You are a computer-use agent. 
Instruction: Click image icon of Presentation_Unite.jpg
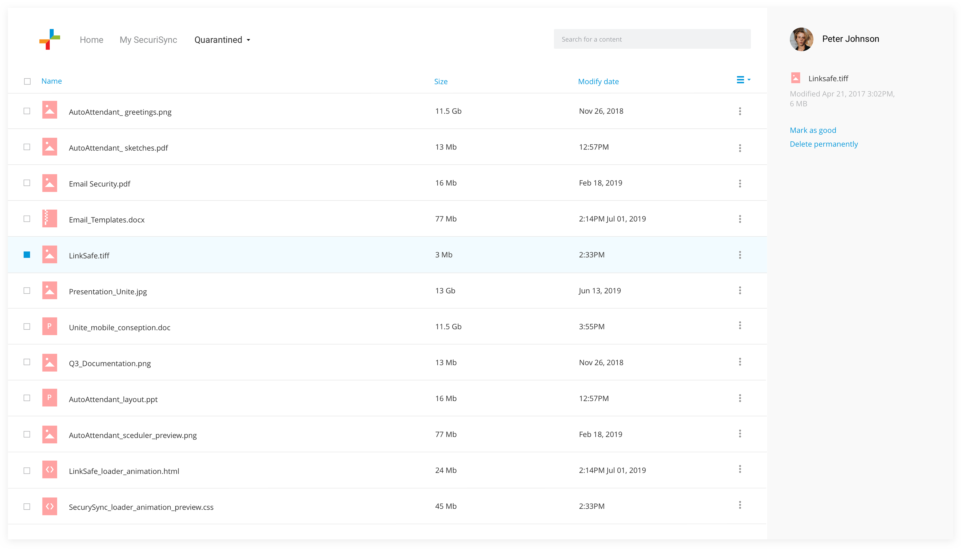click(x=50, y=290)
